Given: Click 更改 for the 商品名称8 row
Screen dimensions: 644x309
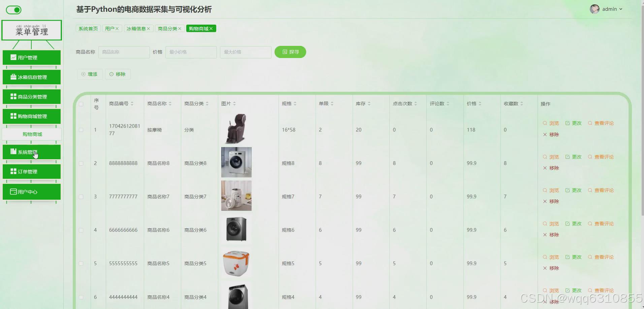Looking at the screenshot, I should tap(574, 157).
